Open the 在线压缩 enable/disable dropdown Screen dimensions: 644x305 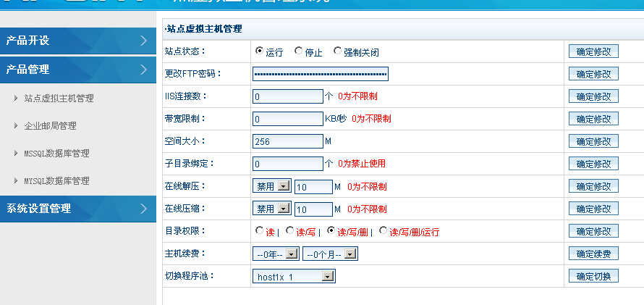(271, 209)
